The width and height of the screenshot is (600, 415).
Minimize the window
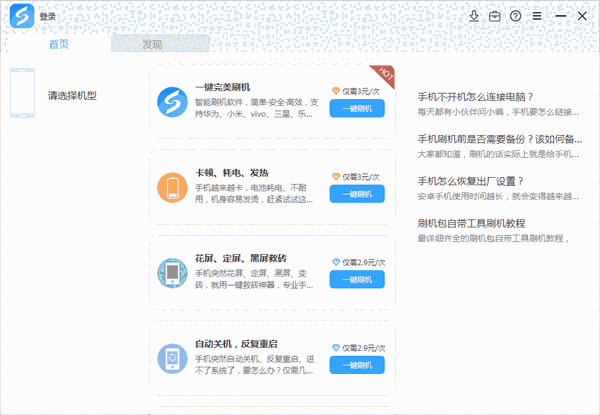pyautogui.click(x=561, y=16)
